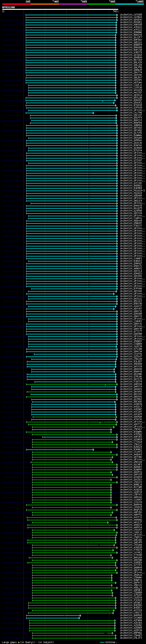Click the 541 query length marker
This screenshot has height=644, width=146.
pos(115,11)
